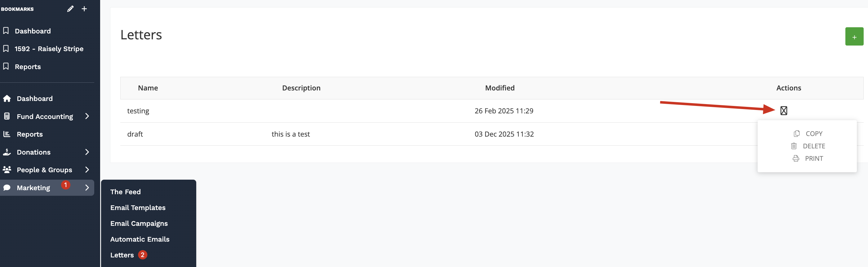Open the 1592 - Raisely Stripe bookmark

click(49, 49)
